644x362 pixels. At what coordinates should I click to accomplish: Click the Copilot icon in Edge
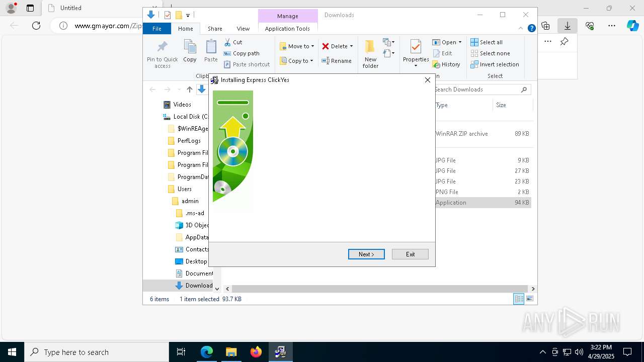tap(633, 26)
